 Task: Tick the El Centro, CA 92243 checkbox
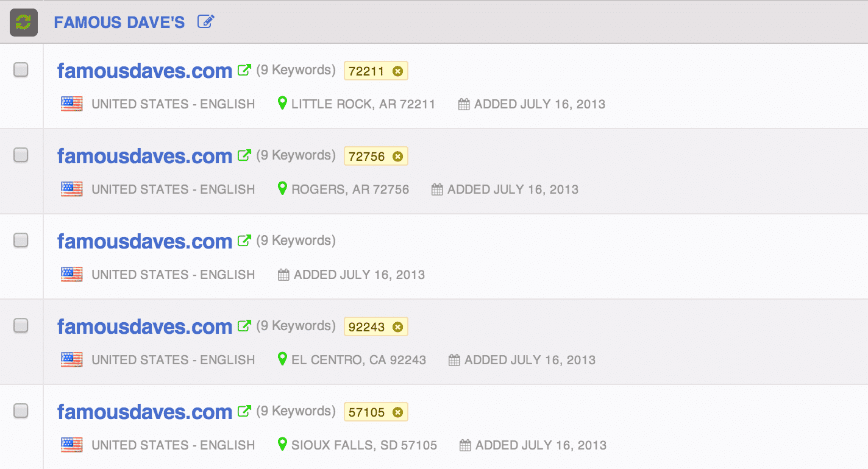21,326
